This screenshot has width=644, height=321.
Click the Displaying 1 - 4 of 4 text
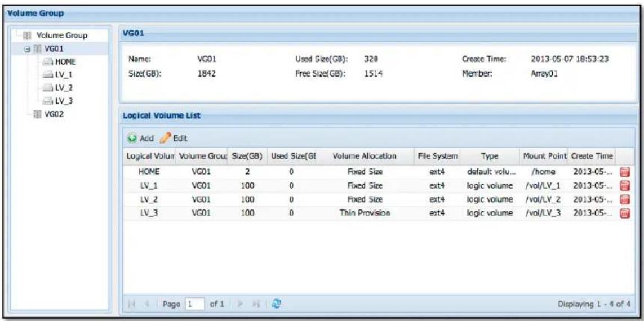pos(594,305)
